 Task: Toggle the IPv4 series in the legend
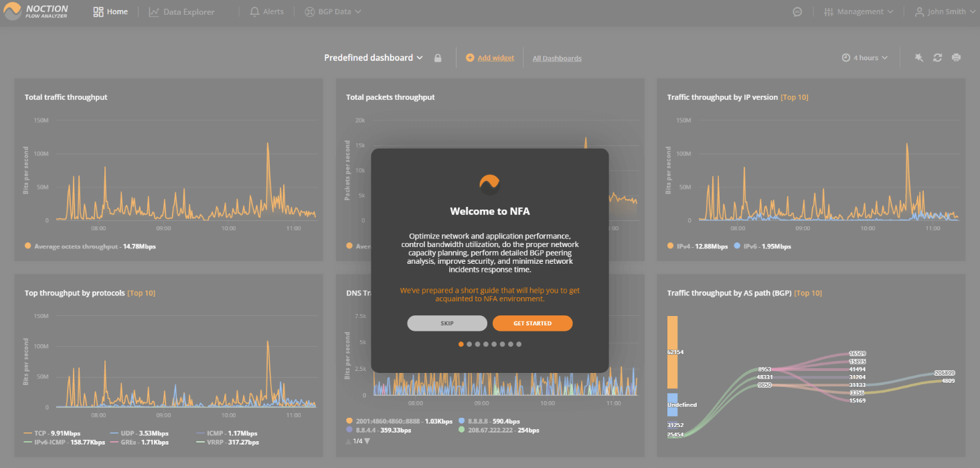pos(698,246)
